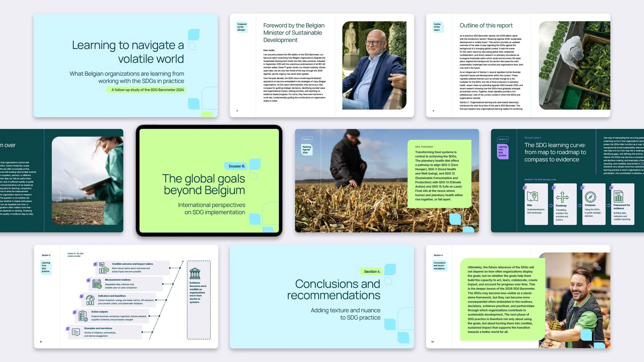The height and width of the screenshot is (362, 644).
Task: Select the 'Foreword by the Minister' page tab
Action: pyautogui.click(x=242, y=27)
